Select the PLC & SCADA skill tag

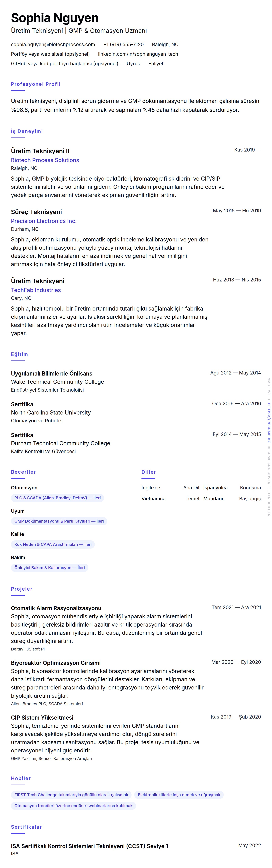[57, 498]
